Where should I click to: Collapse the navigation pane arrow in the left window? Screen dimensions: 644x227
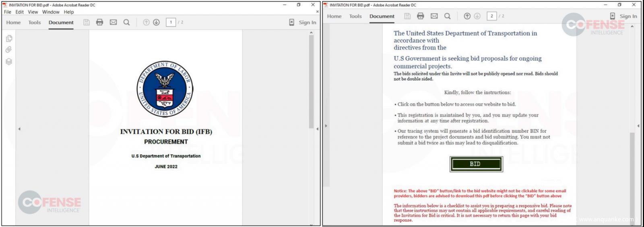[19, 129]
